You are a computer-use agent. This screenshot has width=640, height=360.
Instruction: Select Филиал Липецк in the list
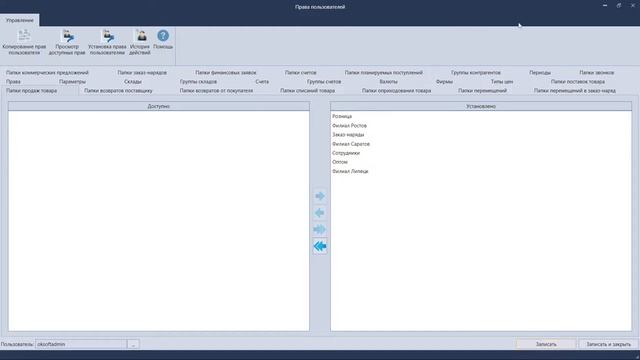tap(350, 171)
